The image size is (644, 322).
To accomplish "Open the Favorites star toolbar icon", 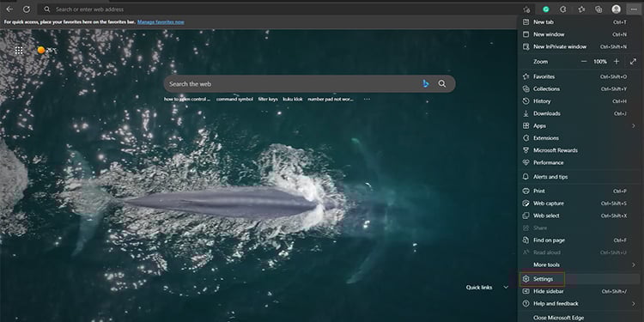I will 581,9.
